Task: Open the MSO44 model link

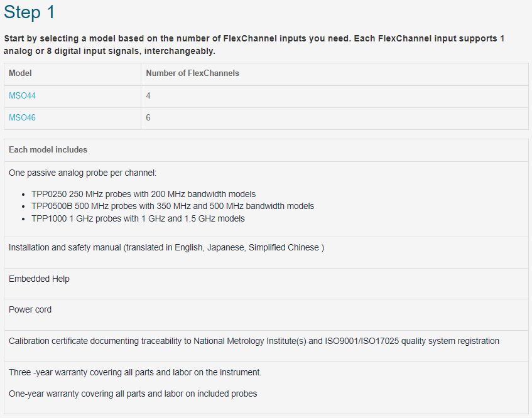Action: (22, 95)
